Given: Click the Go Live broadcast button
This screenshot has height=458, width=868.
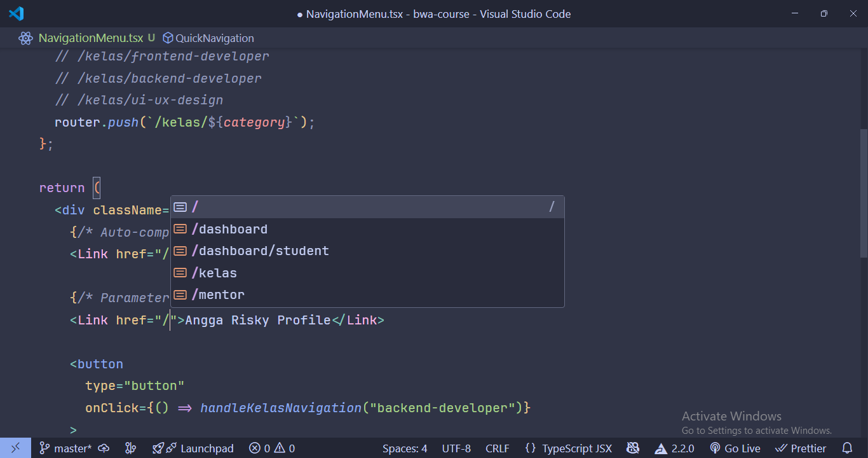Looking at the screenshot, I should coord(735,448).
